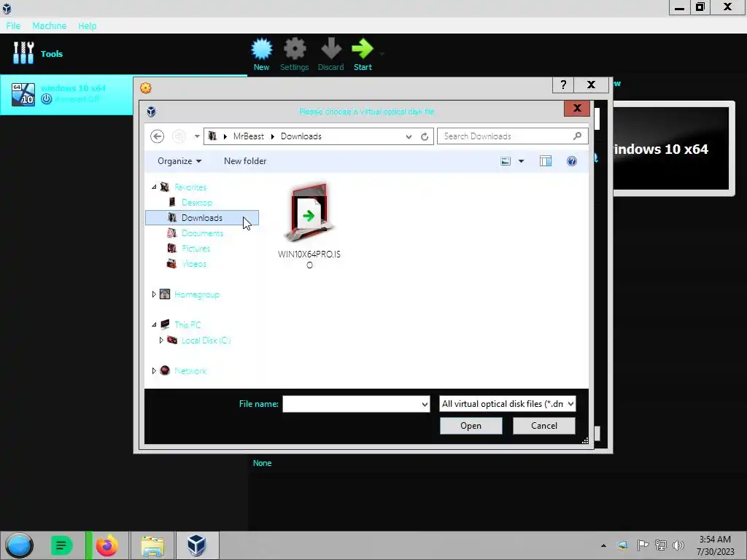Open Pictures in the navigation pane
The height and width of the screenshot is (560, 747).
point(196,248)
